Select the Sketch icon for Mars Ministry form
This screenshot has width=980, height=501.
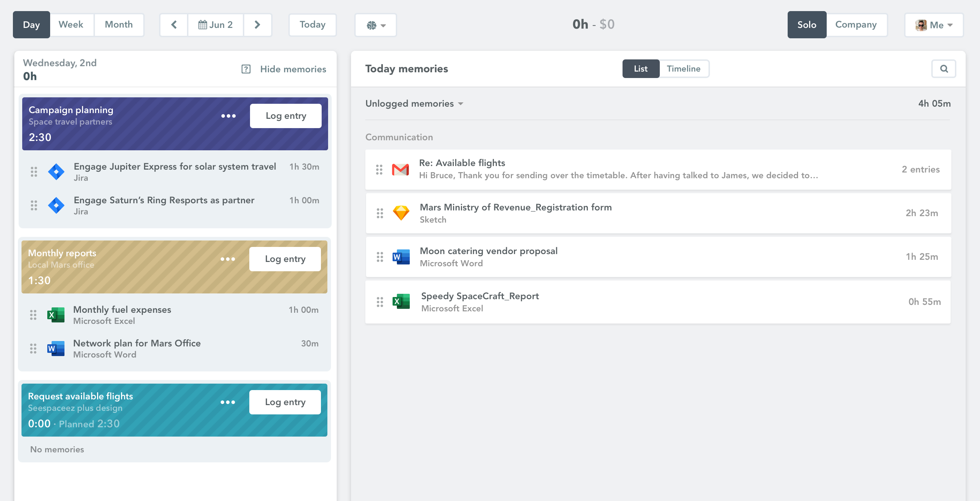click(400, 213)
